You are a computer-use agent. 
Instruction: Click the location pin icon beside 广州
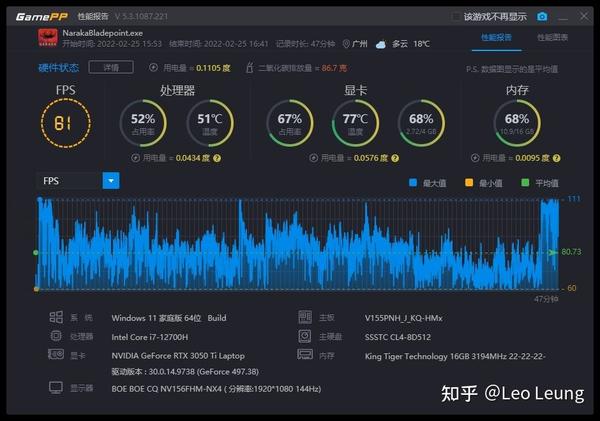pos(346,44)
